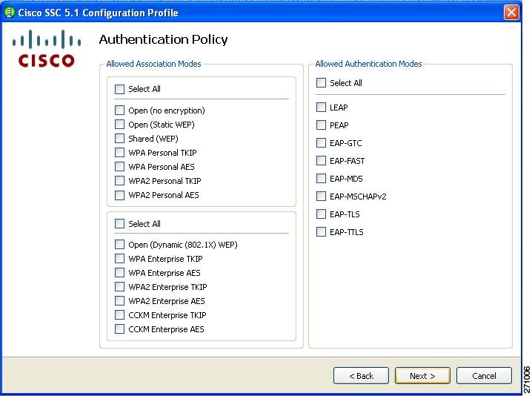Proceed with the Next button
The width and height of the screenshot is (532, 396).
pos(422,376)
